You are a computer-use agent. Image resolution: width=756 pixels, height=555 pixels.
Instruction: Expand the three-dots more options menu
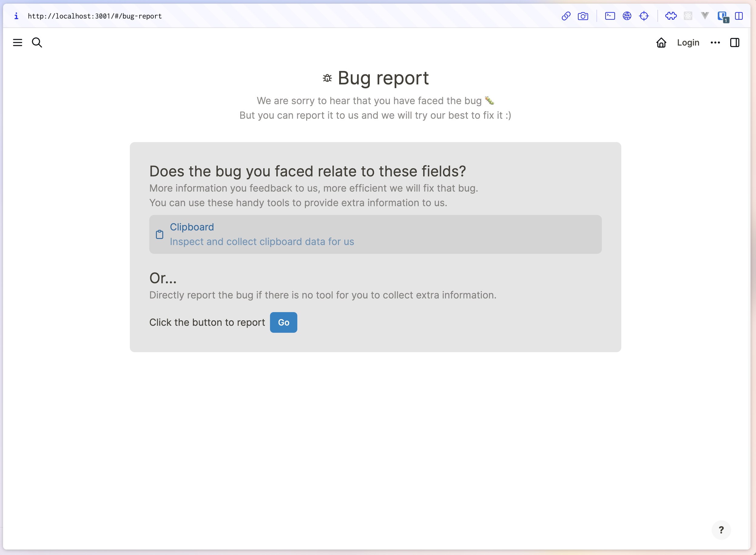(715, 43)
